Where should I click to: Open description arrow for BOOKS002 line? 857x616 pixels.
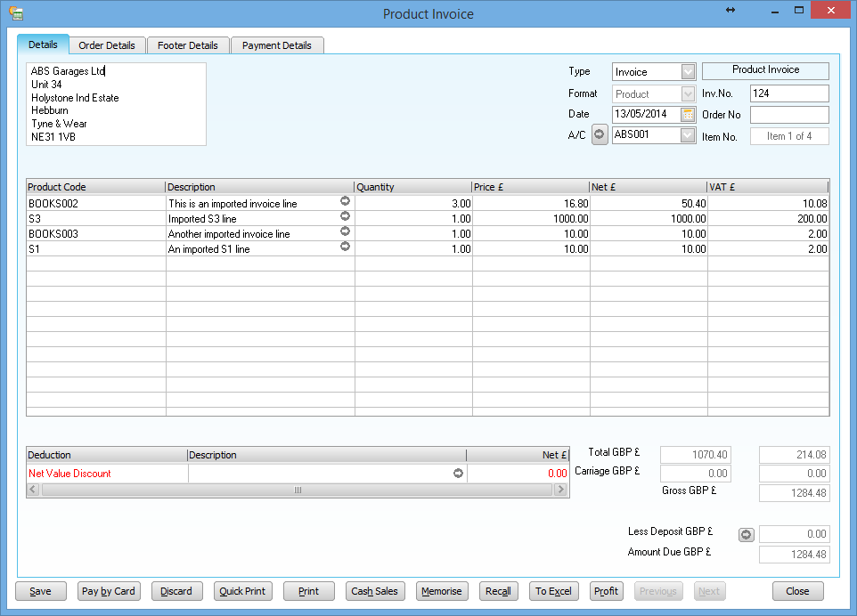point(345,201)
